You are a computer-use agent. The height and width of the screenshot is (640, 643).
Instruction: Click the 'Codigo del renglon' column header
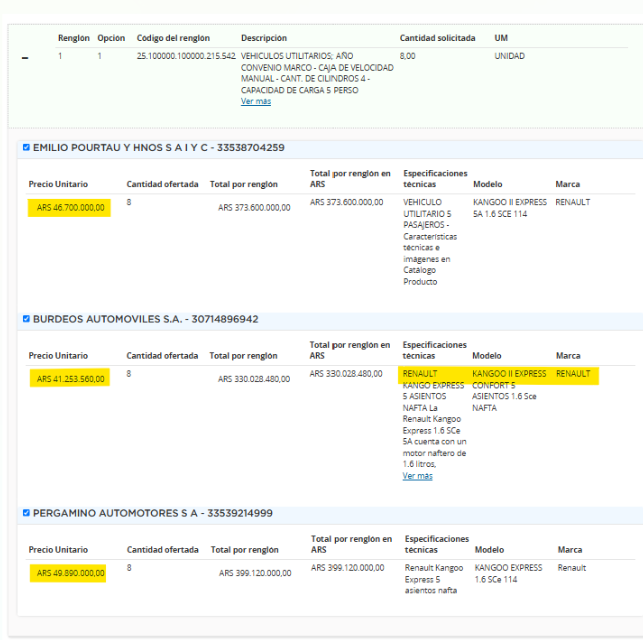173,38
